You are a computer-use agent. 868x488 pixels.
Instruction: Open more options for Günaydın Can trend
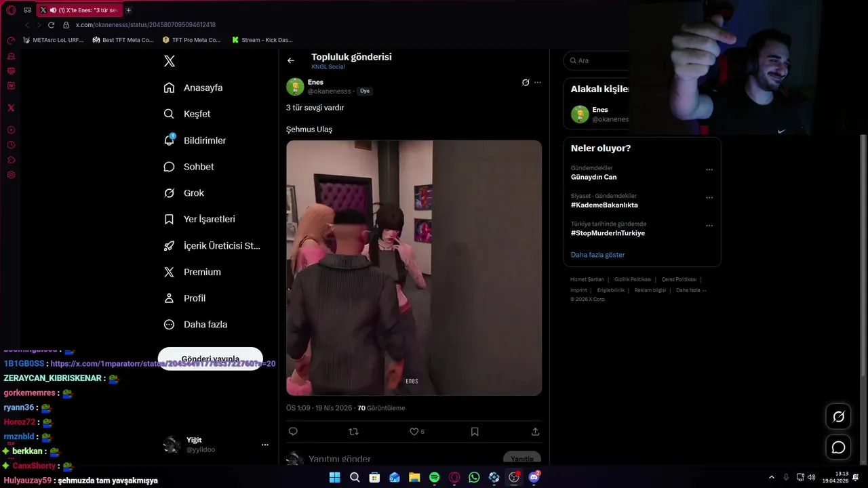pyautogui.click(x=709, y=170)
